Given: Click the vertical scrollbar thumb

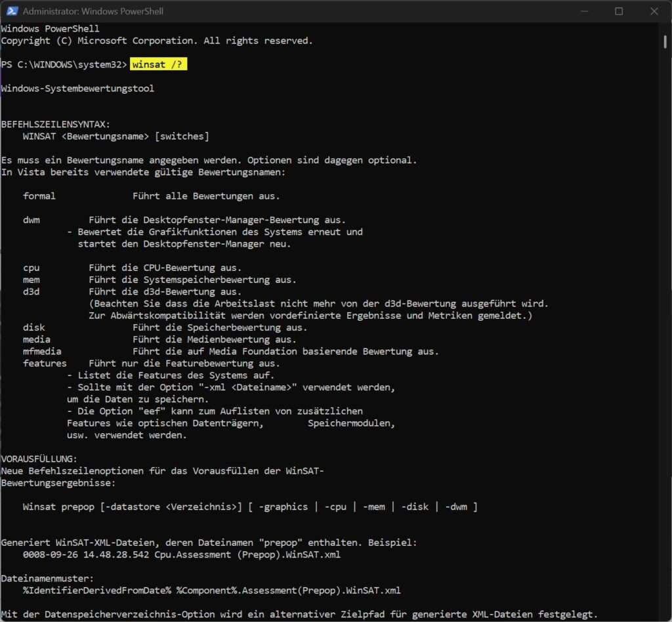Looking at the screenshot, I should tap(665, 42).
